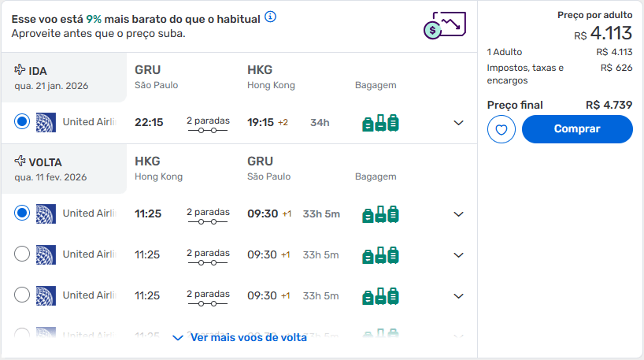Viewport: 644px width, 360px height.
Task: Click the price trend chart icon
Action: 445,25
